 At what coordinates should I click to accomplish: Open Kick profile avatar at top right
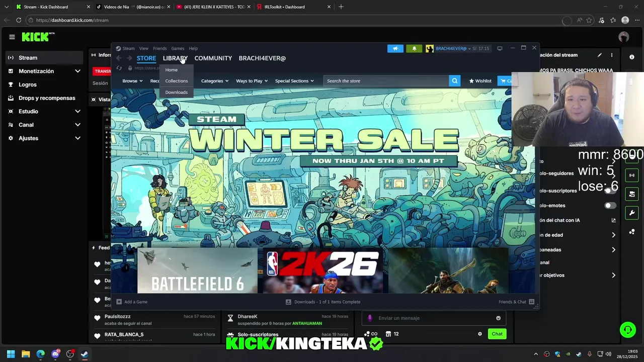coord(624,37)
